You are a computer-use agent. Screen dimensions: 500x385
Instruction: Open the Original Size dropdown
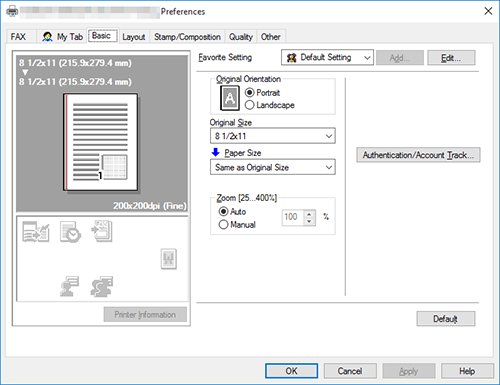point(273,136)
